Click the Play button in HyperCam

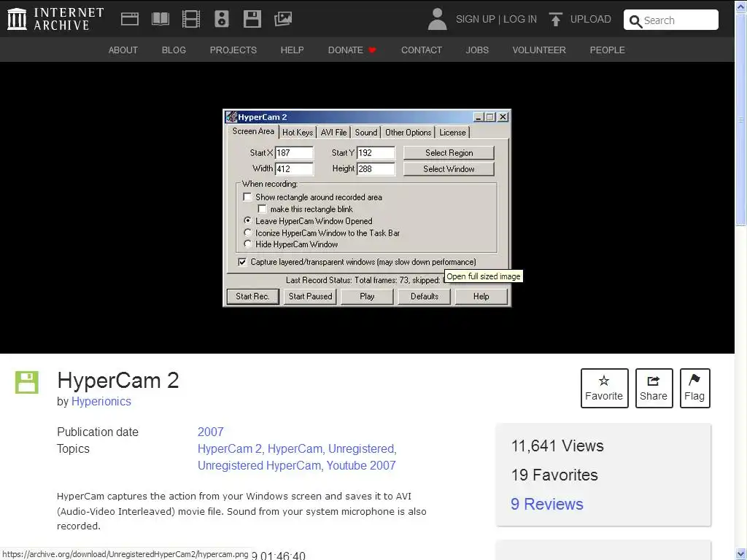(x=367, y=296)
